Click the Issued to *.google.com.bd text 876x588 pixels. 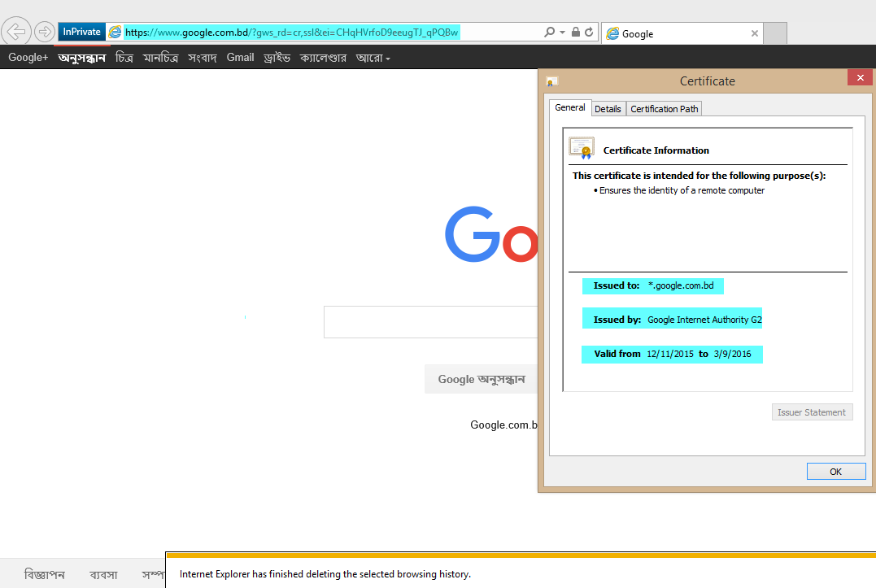[x=653, y=286]
